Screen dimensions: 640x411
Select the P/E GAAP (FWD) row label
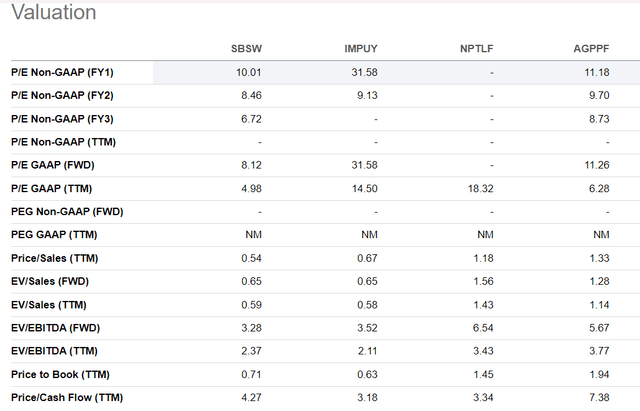point(53,165)
